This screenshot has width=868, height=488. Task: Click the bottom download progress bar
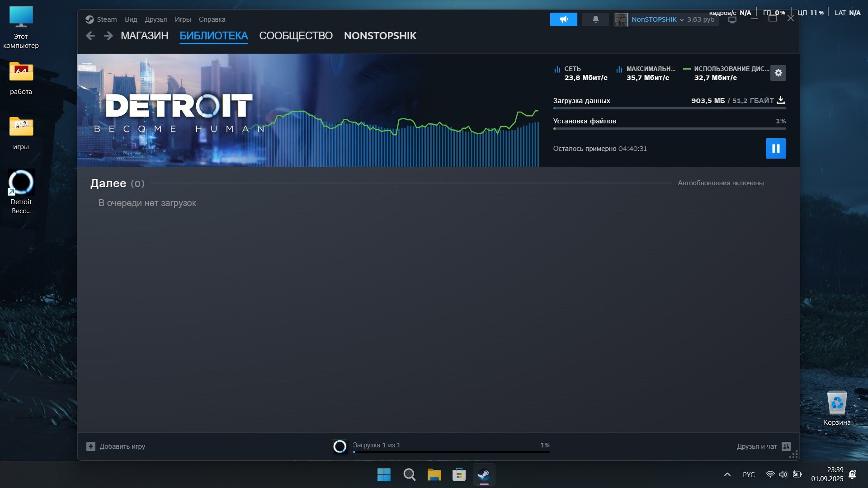pos(451,451)
